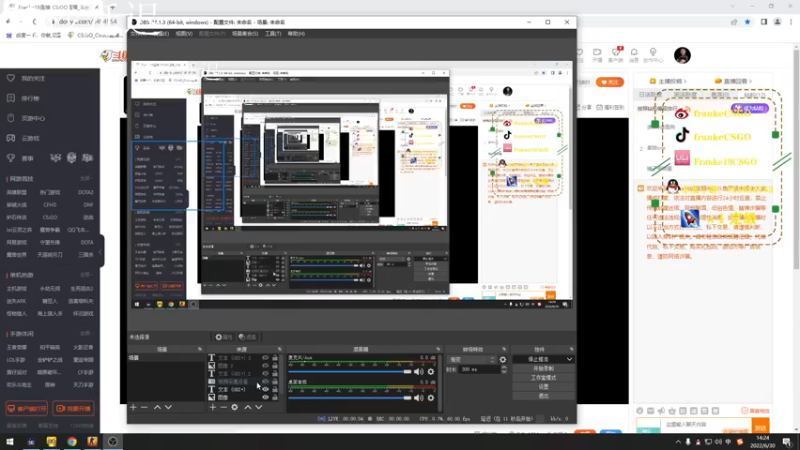The width and height of the screenshot is (800, 450).
Task: Open 排行榜 ranking icon in sidebar
Action: pos(11,98)
